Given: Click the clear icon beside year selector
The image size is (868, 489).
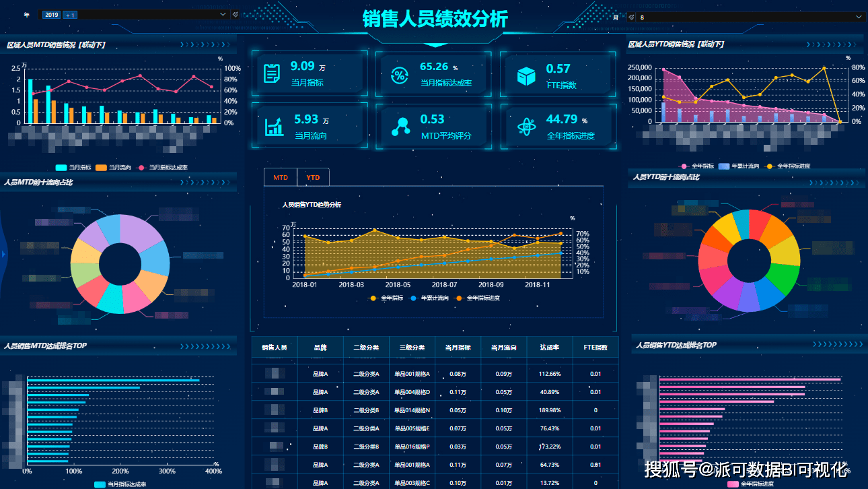Looking at the screenshot, I should (x=235, y=14).
